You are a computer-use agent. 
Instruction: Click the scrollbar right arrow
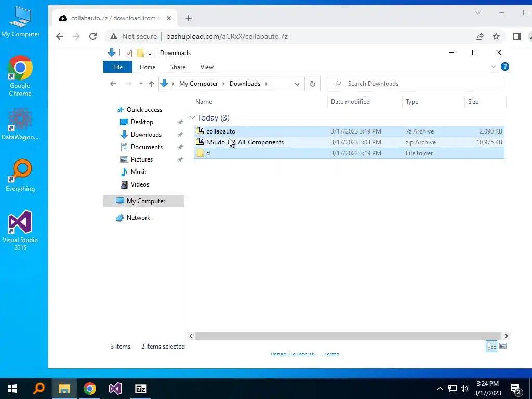click(x=506, y=336)
